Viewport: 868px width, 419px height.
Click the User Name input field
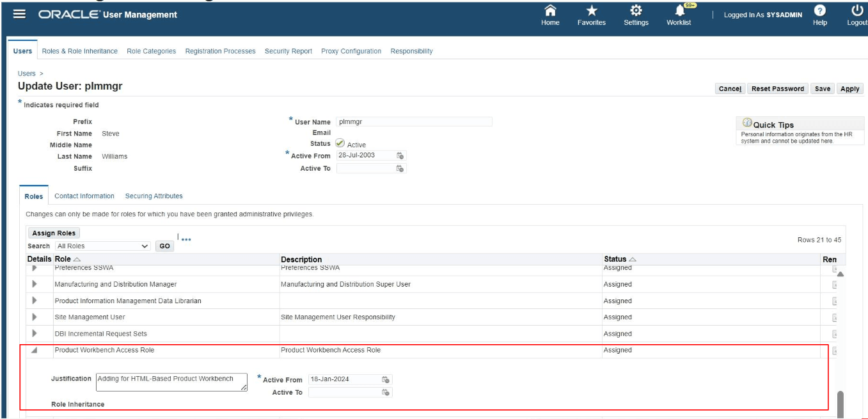pos(414,122)
